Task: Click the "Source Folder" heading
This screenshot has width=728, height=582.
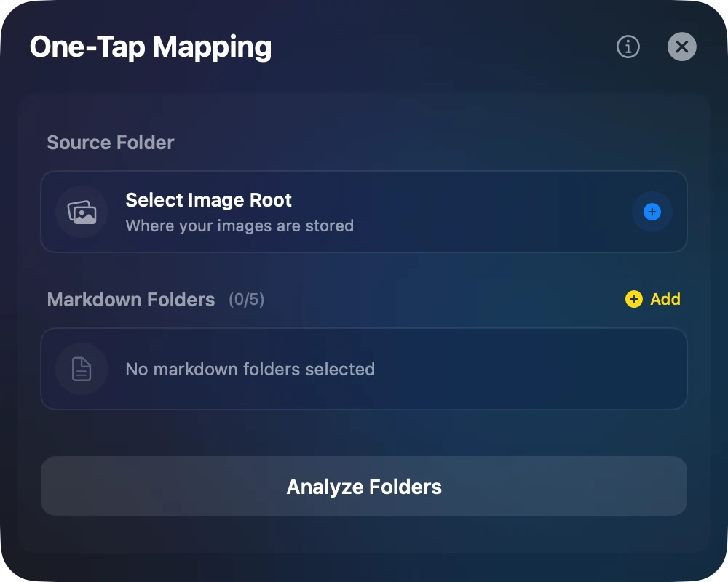Action: (111, 143)
